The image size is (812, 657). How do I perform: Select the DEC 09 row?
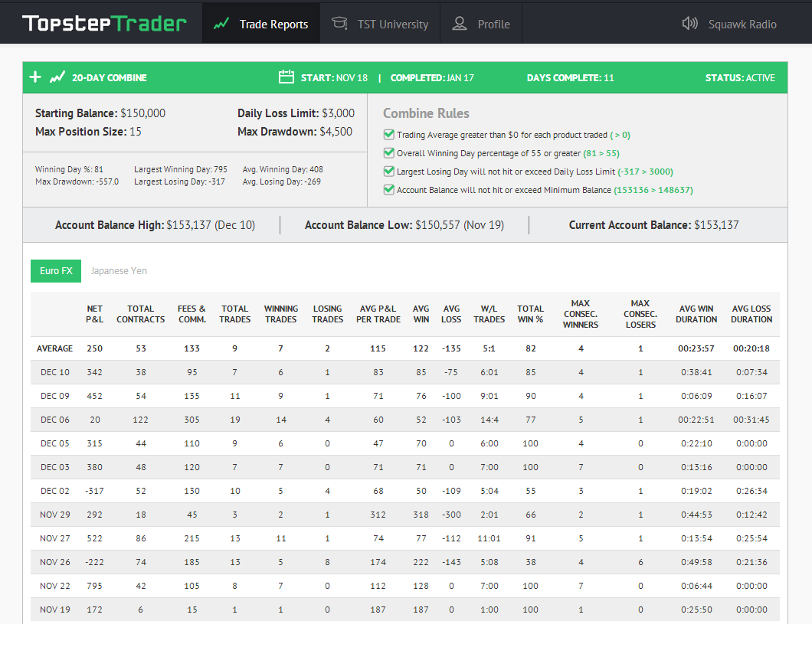[405, 396]
